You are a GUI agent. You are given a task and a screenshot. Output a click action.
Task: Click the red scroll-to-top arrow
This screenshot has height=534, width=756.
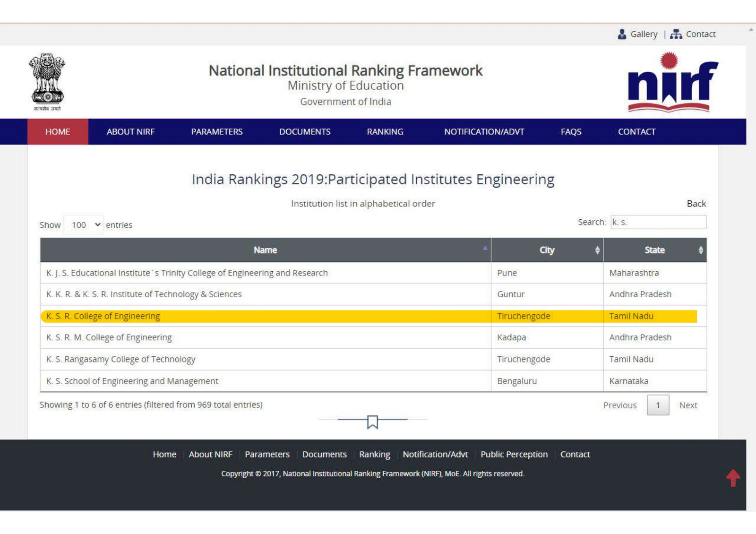pyautogui.click(x=733, y=478)
